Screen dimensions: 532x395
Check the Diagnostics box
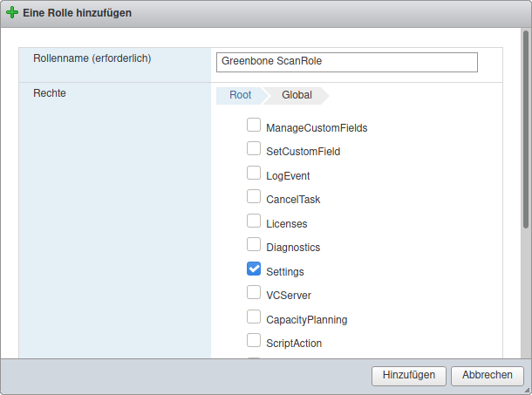tap(254, 245)
